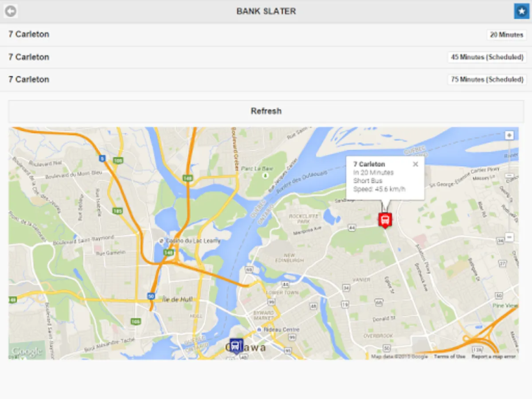Select the blue bus stop marker near Ottawa
The image size is (532, 399).
[x=236, y=345]
